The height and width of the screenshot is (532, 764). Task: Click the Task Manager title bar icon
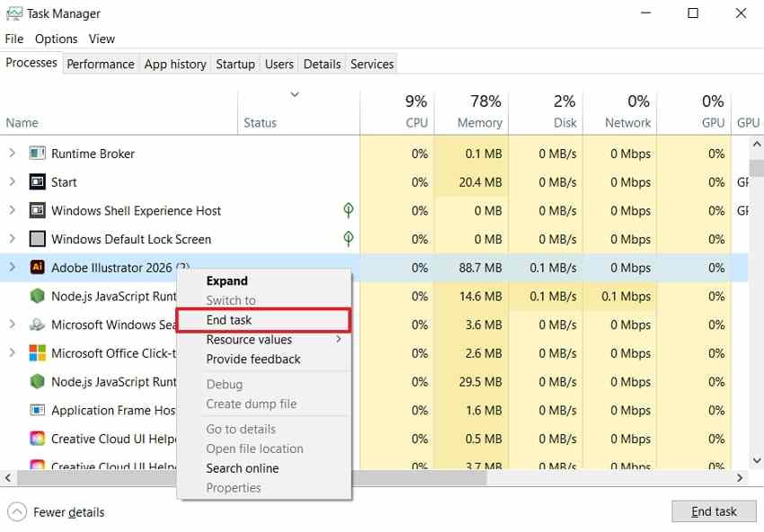(x=13, y=13)
